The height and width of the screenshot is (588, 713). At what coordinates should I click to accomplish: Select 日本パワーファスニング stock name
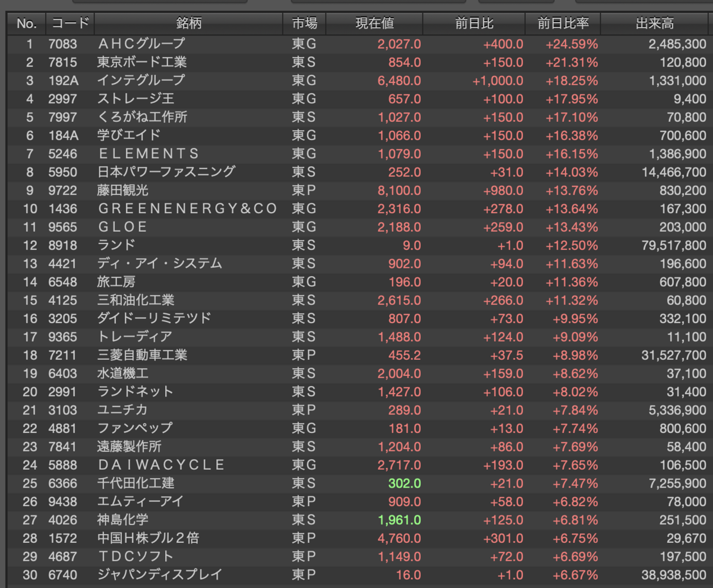click(166, 172)
